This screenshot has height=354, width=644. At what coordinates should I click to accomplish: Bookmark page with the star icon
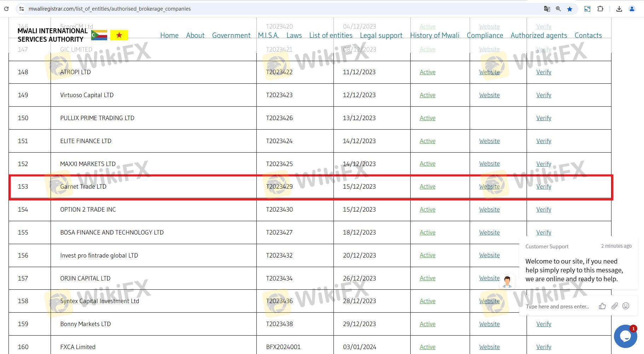[x=569, y=9]
